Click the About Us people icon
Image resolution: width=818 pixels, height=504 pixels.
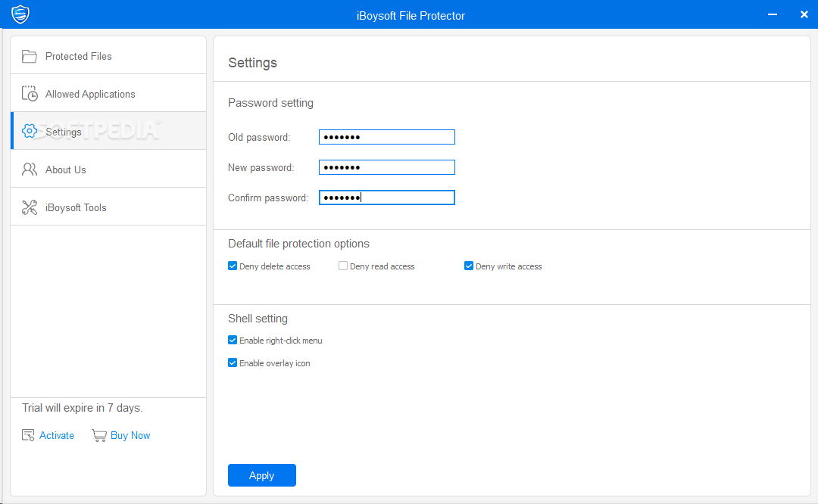pyautogui.click(x=30, y=170)
